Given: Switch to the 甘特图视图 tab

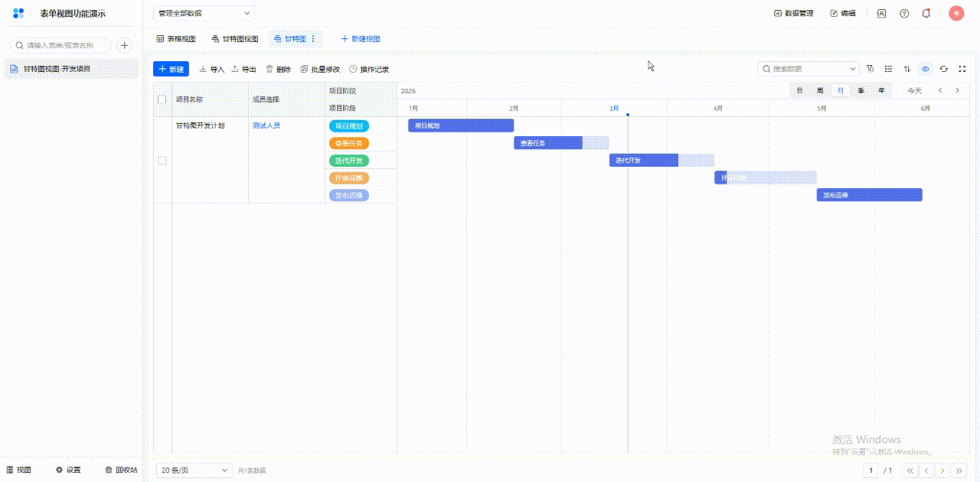Looking at the screenshot, I should coord(235,39).
